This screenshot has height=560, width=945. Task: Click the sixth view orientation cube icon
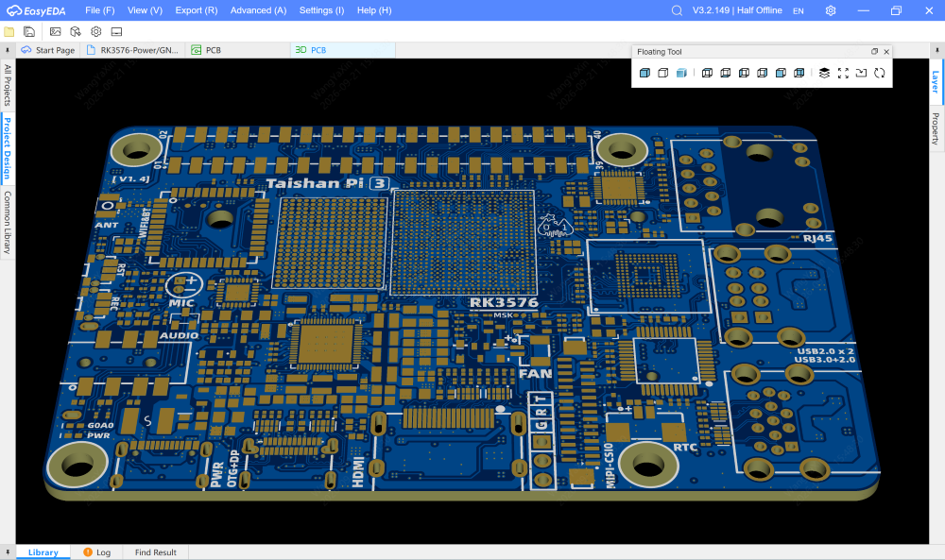[x=799, y=73]
